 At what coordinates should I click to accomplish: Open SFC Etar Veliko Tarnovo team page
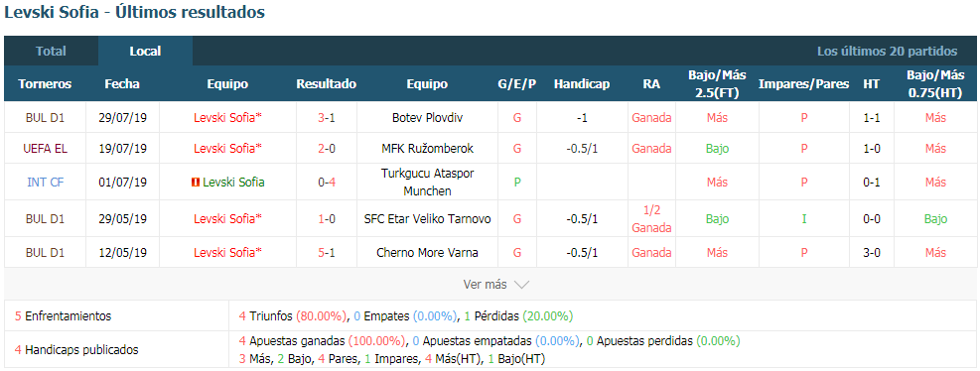pos(427,219)
